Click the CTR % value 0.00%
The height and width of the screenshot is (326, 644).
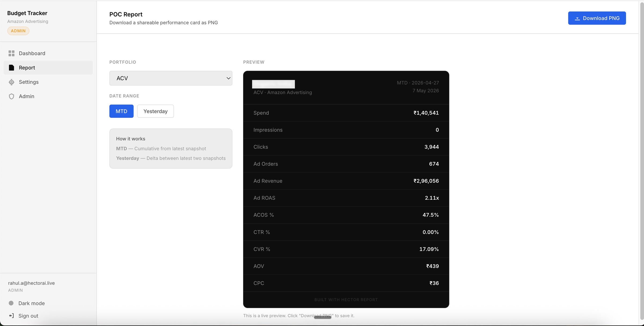point(430,232)
